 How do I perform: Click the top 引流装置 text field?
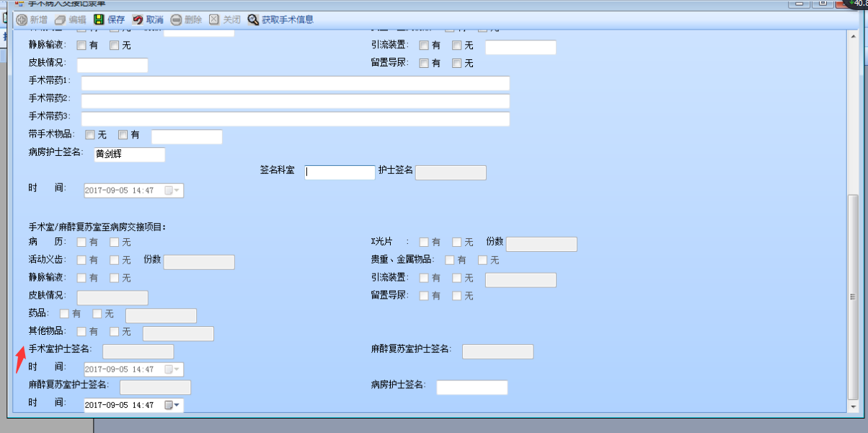pos(521,48)
